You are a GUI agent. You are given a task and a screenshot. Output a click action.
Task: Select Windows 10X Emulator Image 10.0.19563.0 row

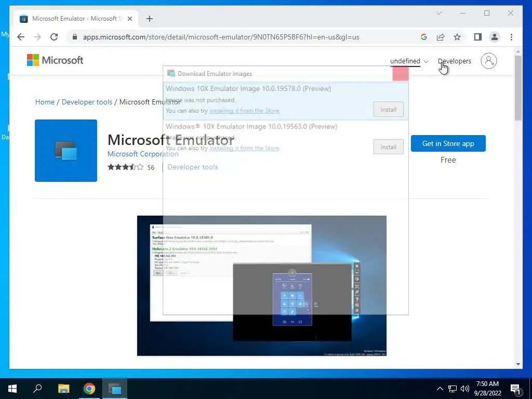pos(285,138)
